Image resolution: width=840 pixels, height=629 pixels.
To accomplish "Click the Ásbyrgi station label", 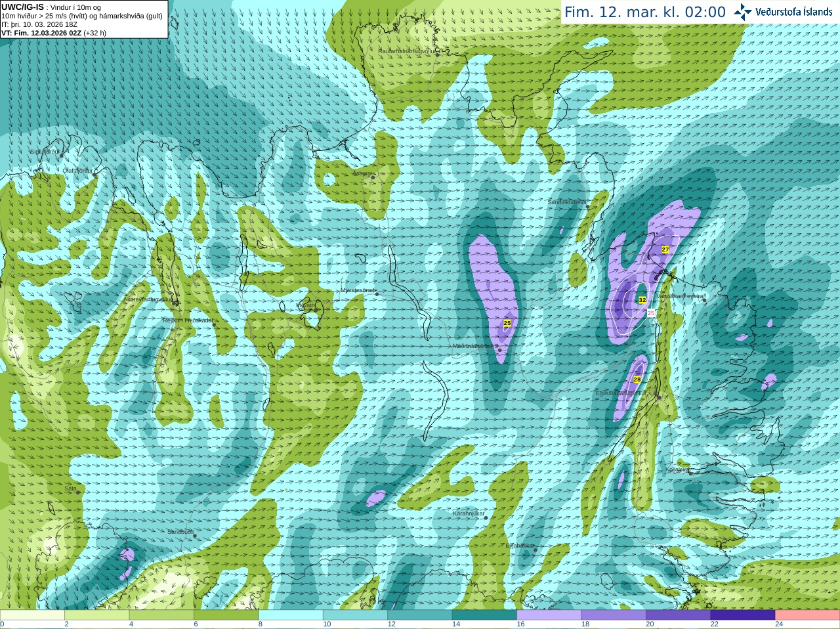I will (362, 174).
